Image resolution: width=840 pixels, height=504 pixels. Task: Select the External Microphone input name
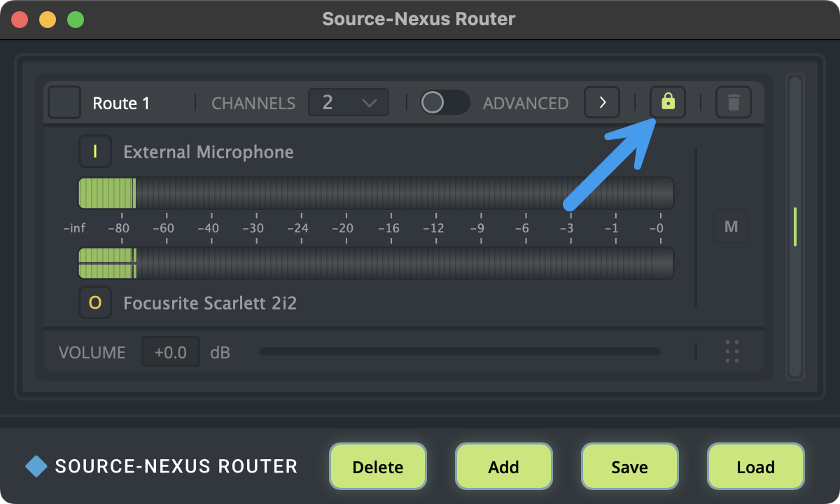[x=208, y=152]
